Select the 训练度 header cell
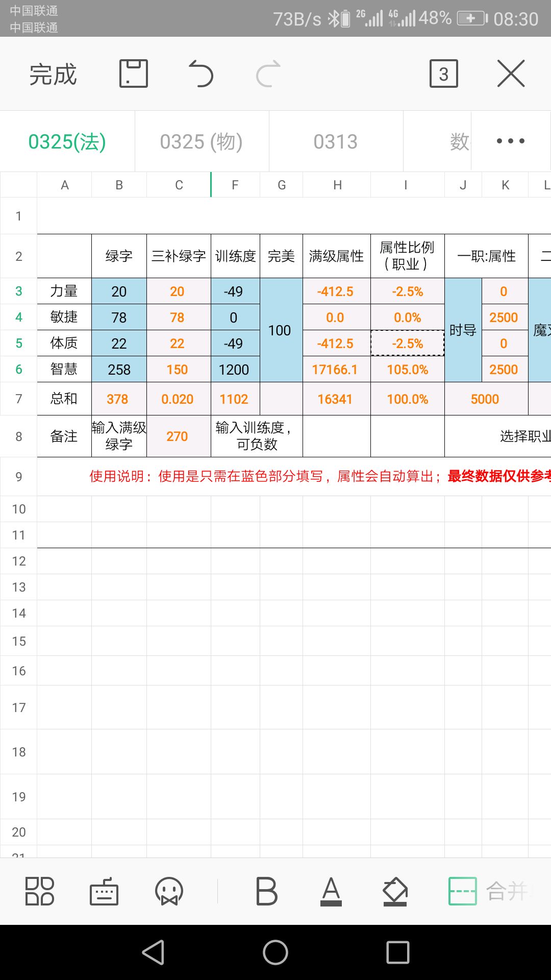This screenshot has height=980, width=551. (235, 256)
